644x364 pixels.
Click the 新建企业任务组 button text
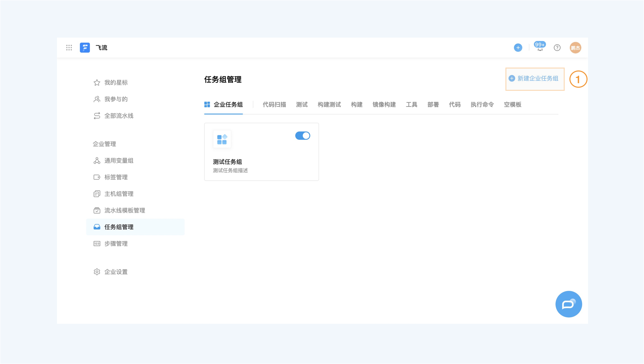click(x=538, y=79)
